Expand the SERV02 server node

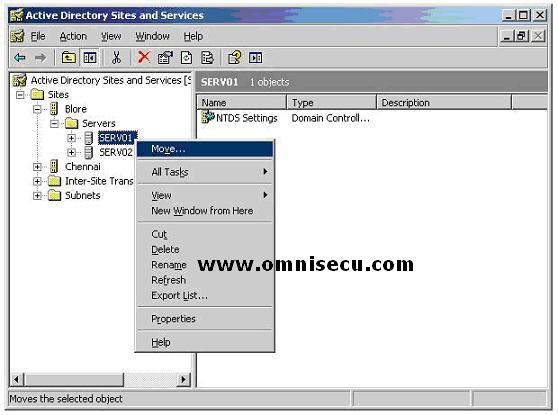[x=72, y=152]
